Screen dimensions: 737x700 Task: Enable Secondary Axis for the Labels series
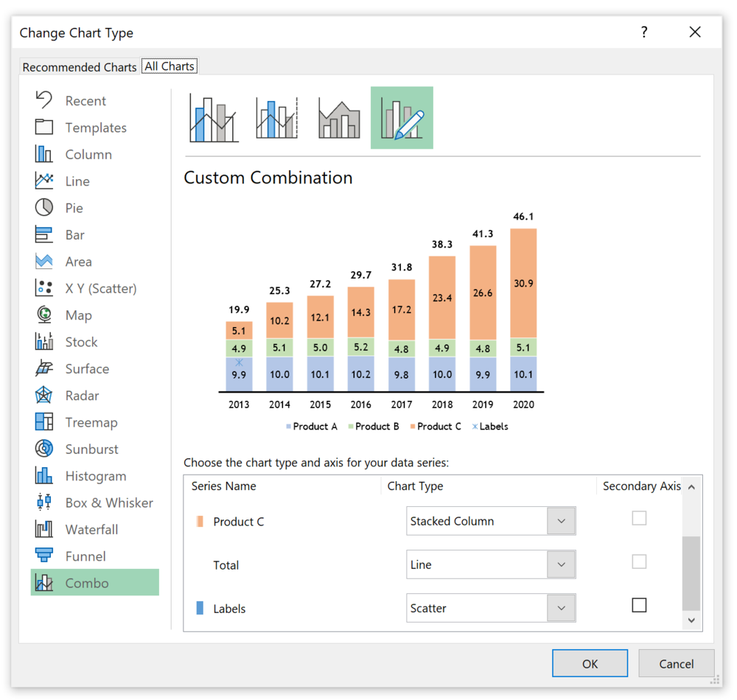point(639,605)
